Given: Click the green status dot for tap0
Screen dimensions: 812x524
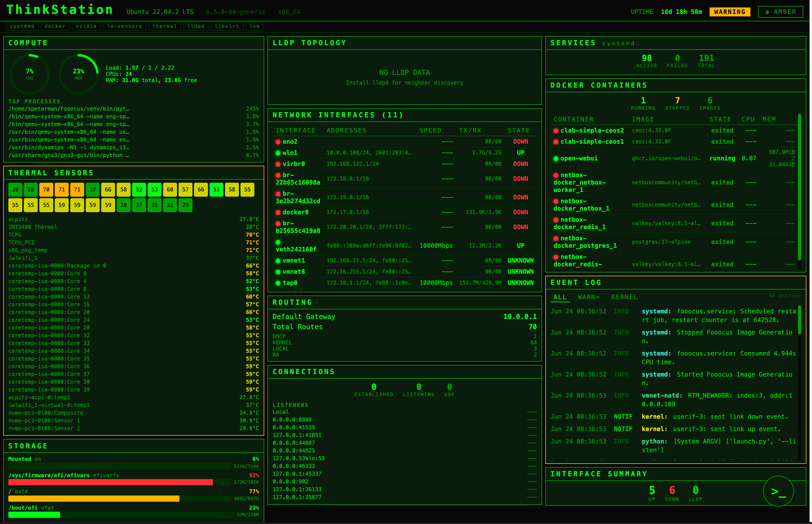Looking at the screenshot, I should pyautogui.click(x=278, y=283).
